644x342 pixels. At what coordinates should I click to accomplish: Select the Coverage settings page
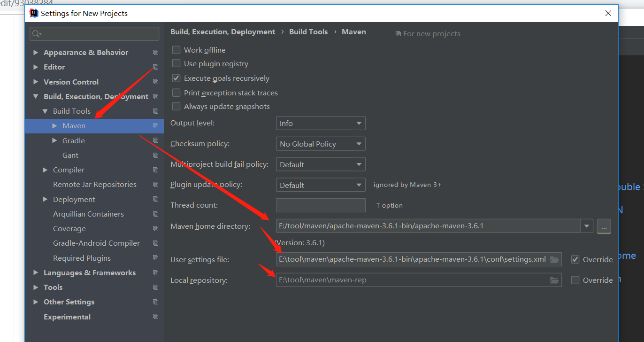pos(69,228)
